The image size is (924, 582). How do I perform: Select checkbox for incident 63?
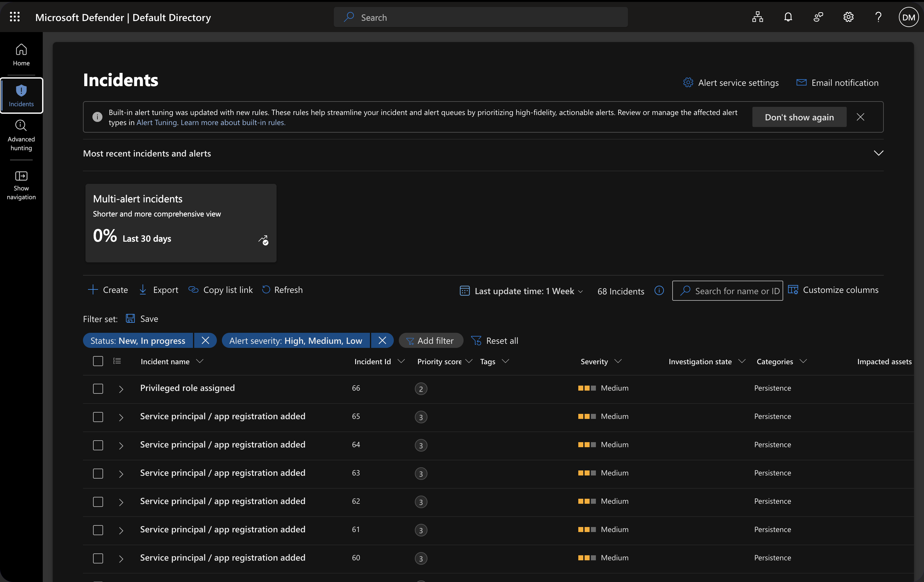click(x=98, y=474)
